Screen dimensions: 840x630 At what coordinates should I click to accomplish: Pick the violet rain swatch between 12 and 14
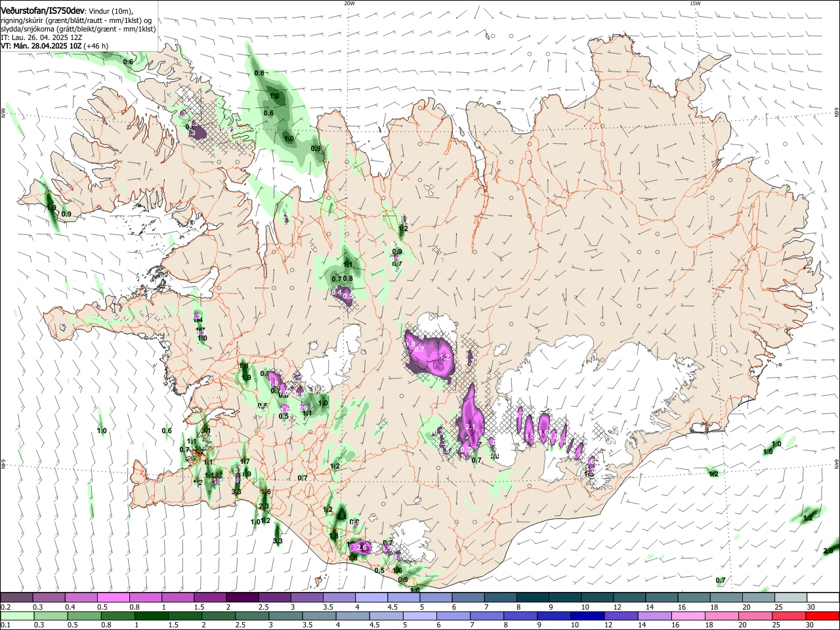[x=620, y=616]
